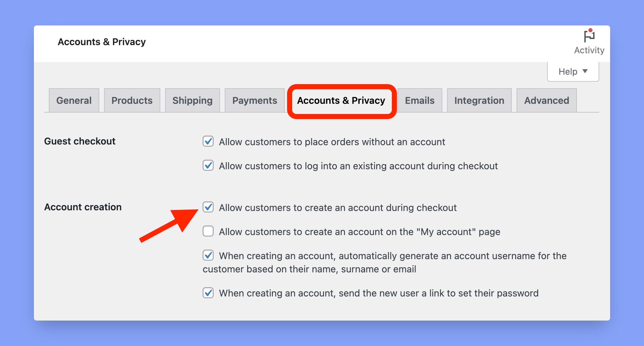
Task: Toggle automatically generate account username checkbox
Action: (208, 255)
